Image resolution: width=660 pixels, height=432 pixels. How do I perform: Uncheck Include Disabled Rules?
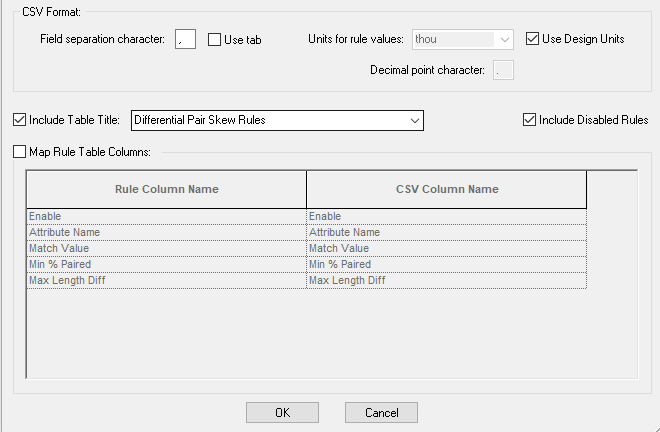coord(530,120)
